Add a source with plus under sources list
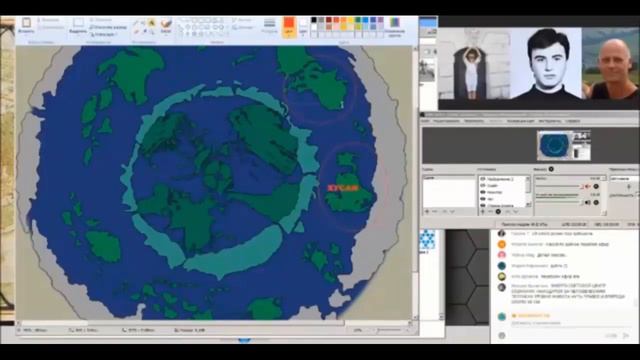 [x=483, y=211]
